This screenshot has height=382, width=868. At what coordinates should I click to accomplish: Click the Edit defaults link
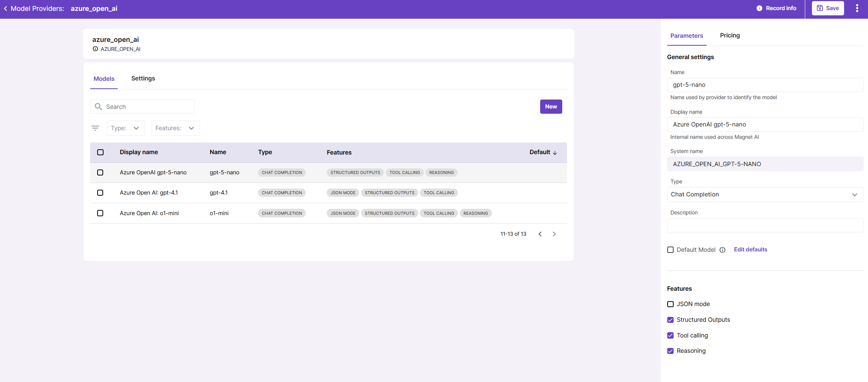[750, 250]
